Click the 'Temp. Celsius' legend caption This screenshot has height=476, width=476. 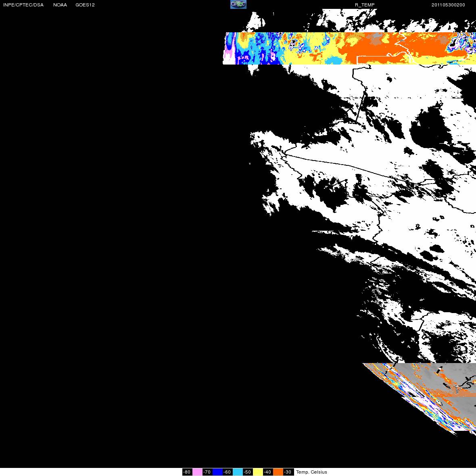tap(311, 472)
